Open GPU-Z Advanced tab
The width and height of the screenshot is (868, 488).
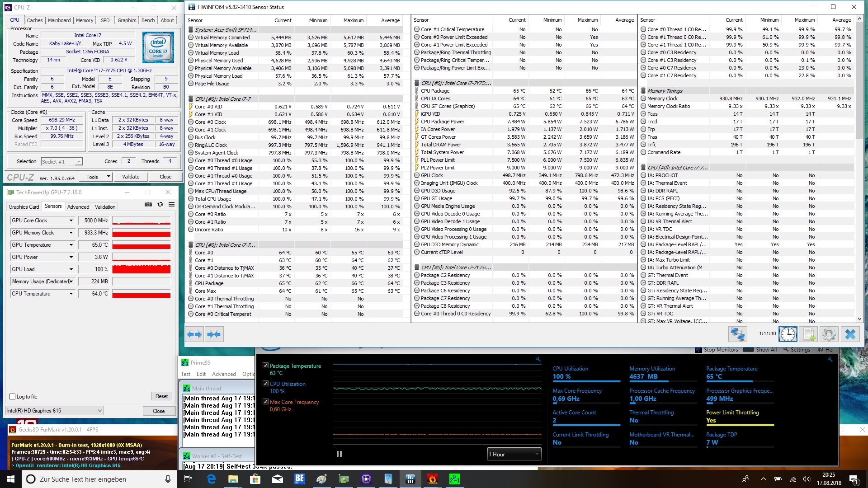coord(78,207)
